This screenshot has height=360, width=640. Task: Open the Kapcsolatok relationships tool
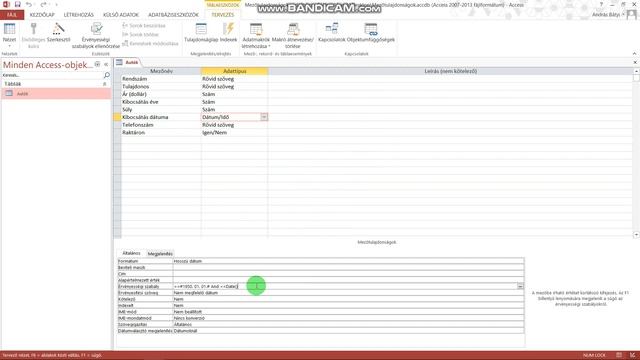click(331, 33)
